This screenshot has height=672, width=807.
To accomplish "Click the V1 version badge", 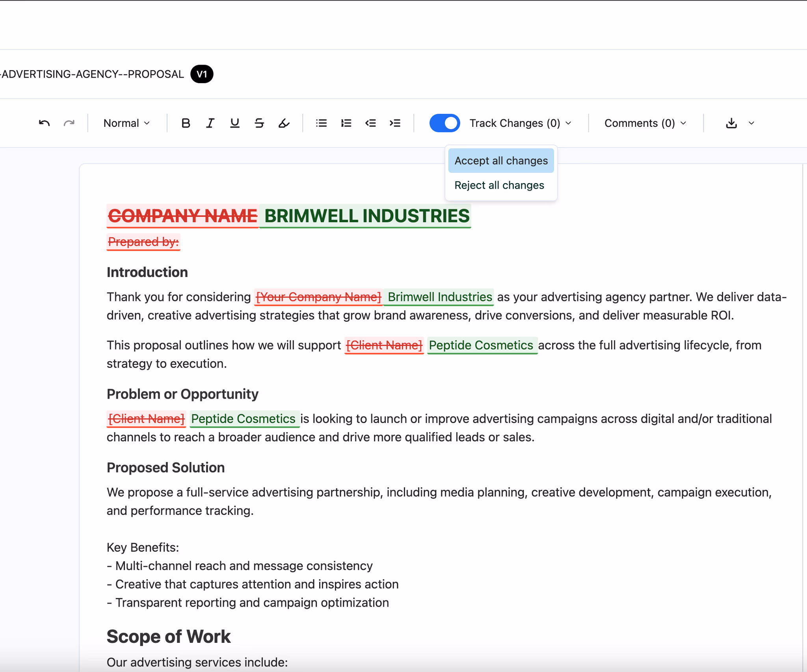I will point(202,74).
